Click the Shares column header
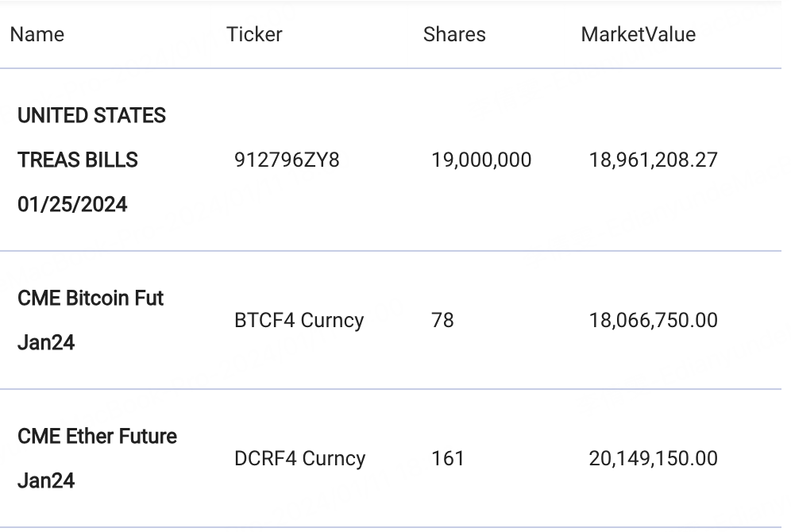 pyautogui.click(x=454, y=34)
